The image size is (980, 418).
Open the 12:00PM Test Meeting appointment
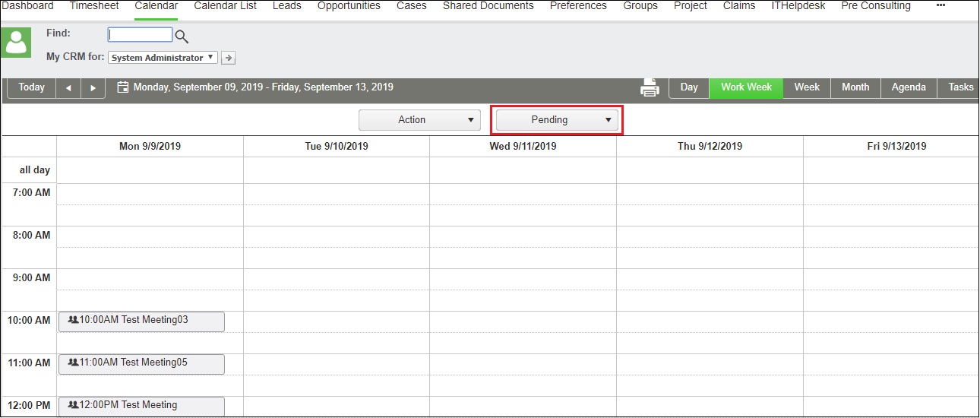coord(141,406)
